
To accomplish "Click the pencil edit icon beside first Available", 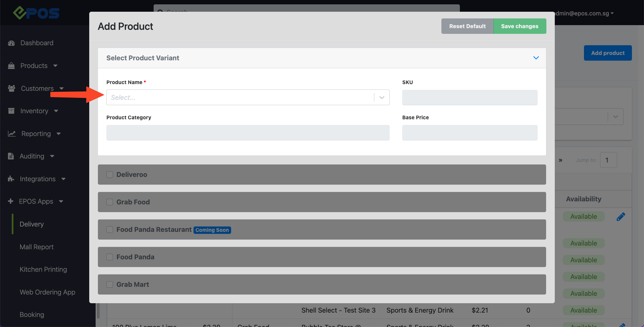I will point(621,217).
